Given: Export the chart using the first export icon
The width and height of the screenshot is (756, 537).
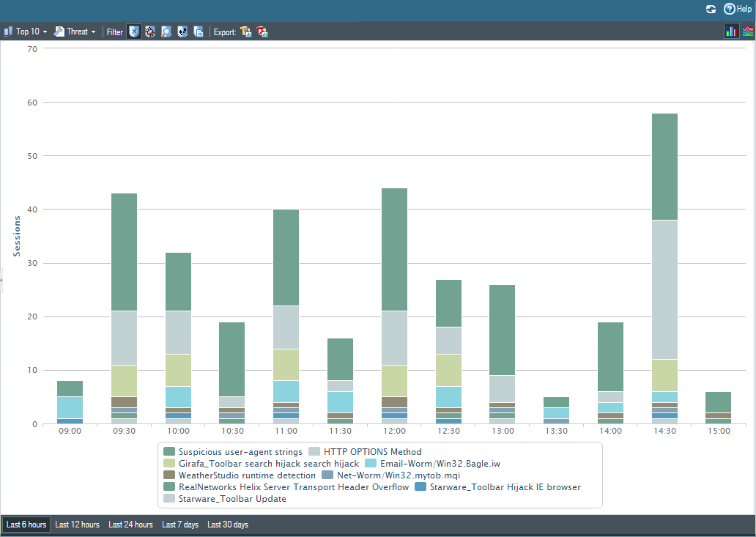Looking at the screenshot, I should [246, 32].
